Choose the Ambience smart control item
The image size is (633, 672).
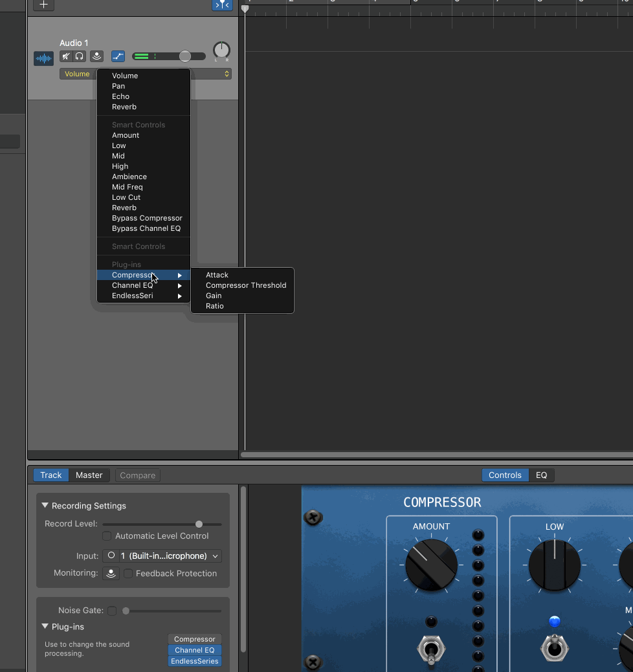pyautogui.click(x=144, y=177)
